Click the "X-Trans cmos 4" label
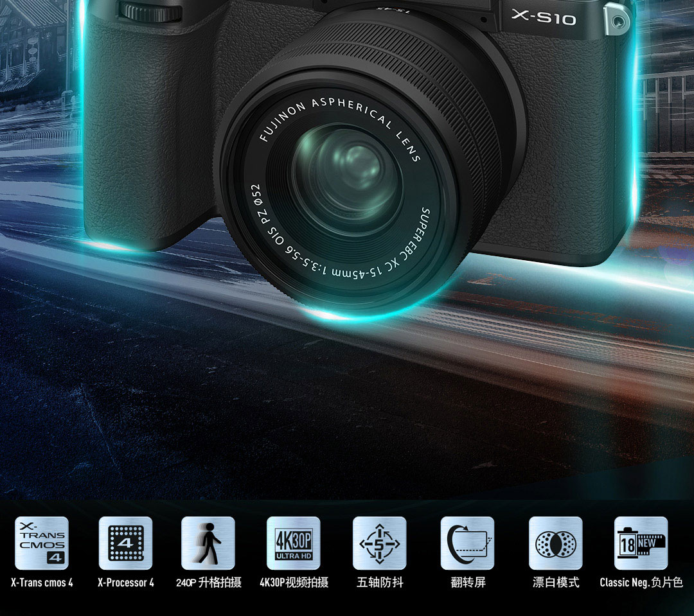Screen dimensions: 694x616 42,583
